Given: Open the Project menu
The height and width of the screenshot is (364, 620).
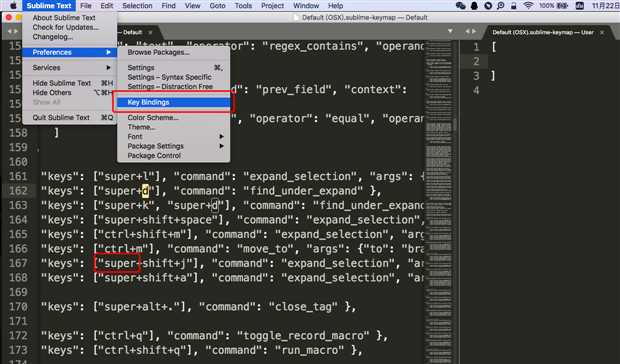Looking at the screenshot, I should click(272, 6).
